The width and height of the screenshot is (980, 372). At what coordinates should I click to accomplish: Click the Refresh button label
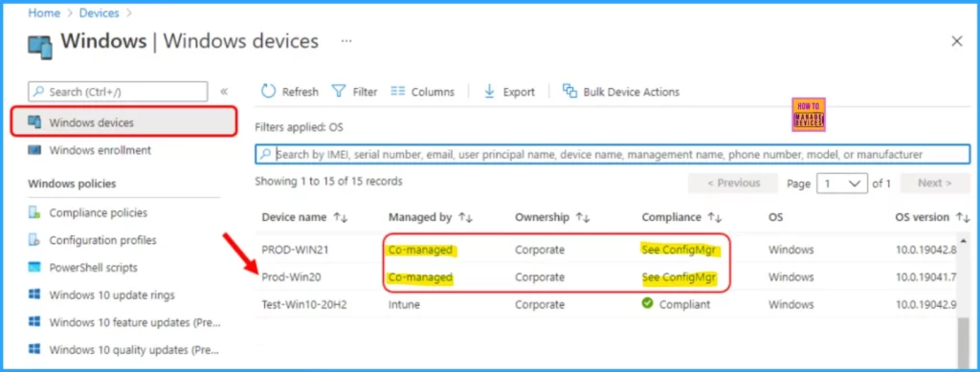(x=300, y=92)
